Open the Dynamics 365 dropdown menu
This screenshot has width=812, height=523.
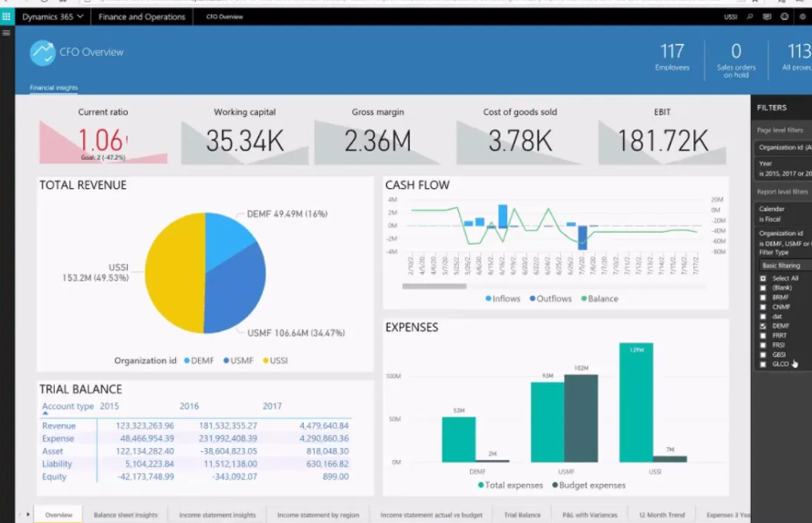(53, 16)
